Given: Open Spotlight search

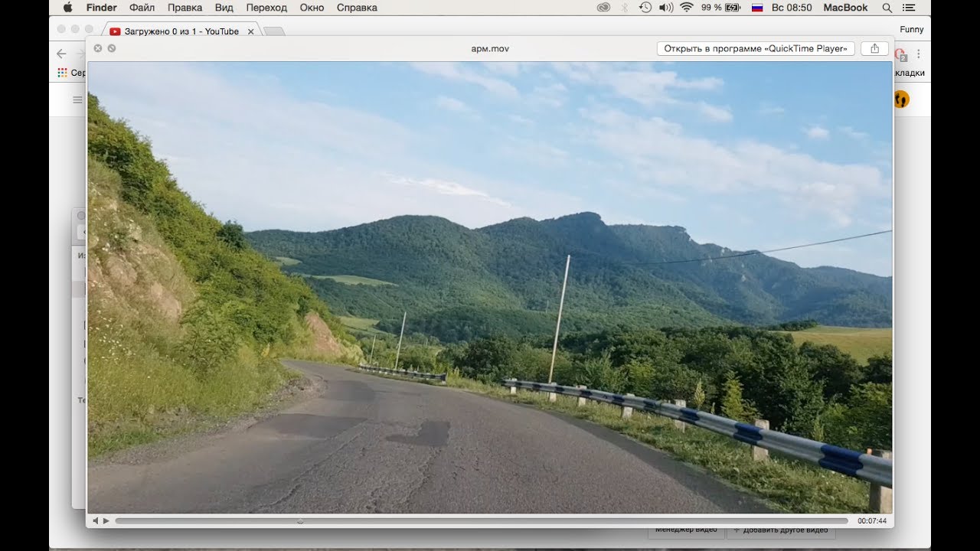Looking at the screenshot, I should pos(887,8).
